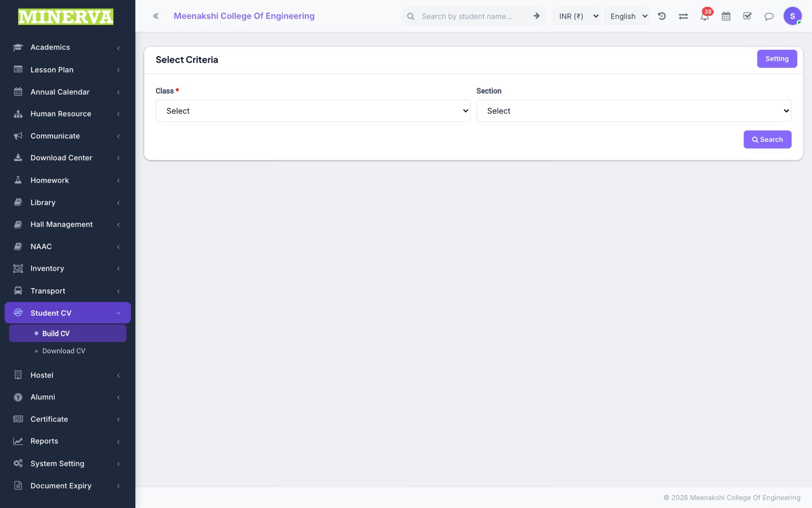Viewport: 812px width, 508px height.
Task: Click the Reports chart icon
Action: 18,441
